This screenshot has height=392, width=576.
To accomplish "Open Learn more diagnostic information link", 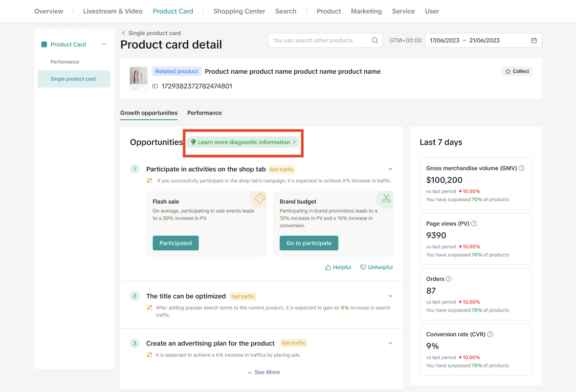I will click(243, 142).
